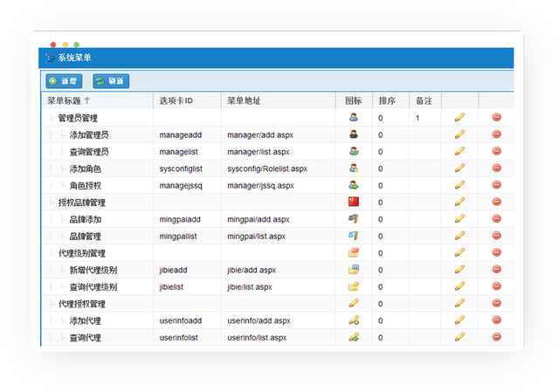Edit the 授权品牌管理 row with pencil icon
Screen dimensions: 559x392
tap(460, 202)
